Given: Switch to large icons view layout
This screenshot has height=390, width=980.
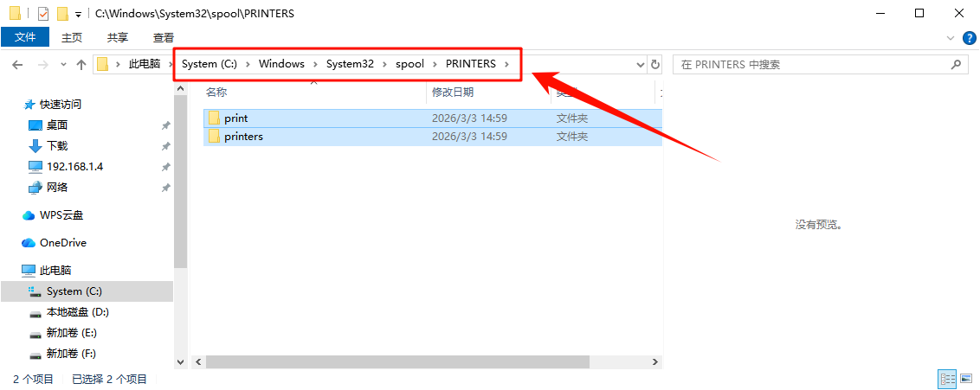Looking at the screenshot, I should coord(967,379).
